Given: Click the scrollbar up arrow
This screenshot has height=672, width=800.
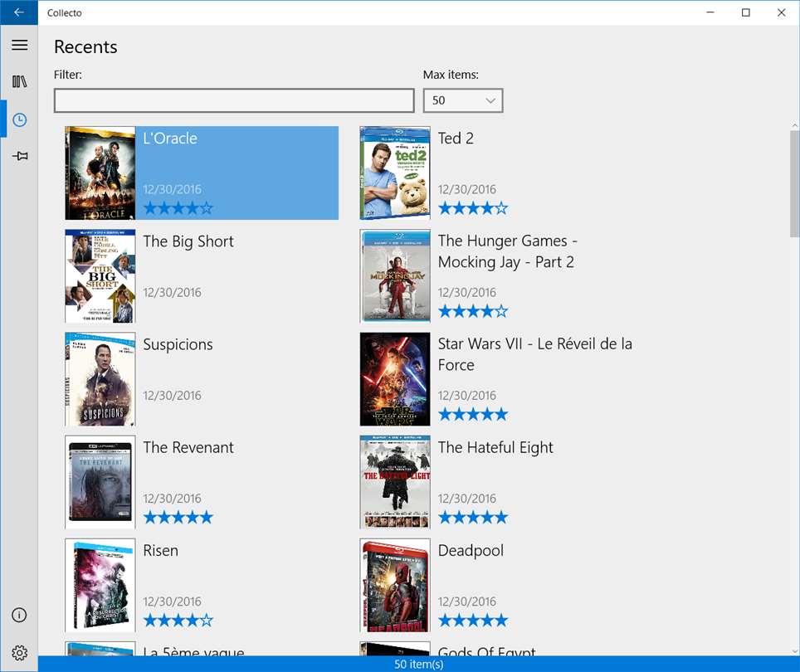Looking at the screenshot, I should [x=795, y=125].
